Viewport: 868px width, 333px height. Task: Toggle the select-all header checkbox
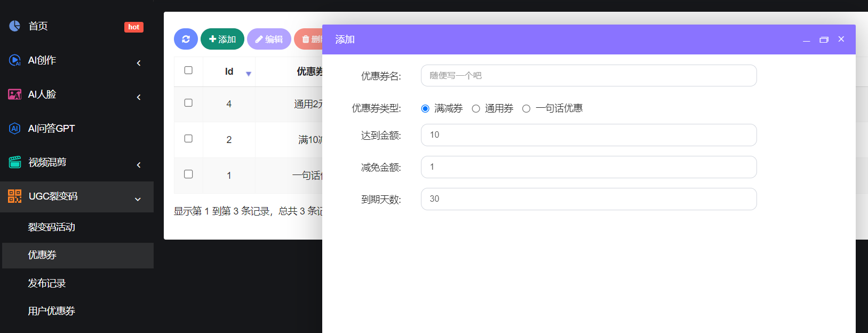[188, 70]
